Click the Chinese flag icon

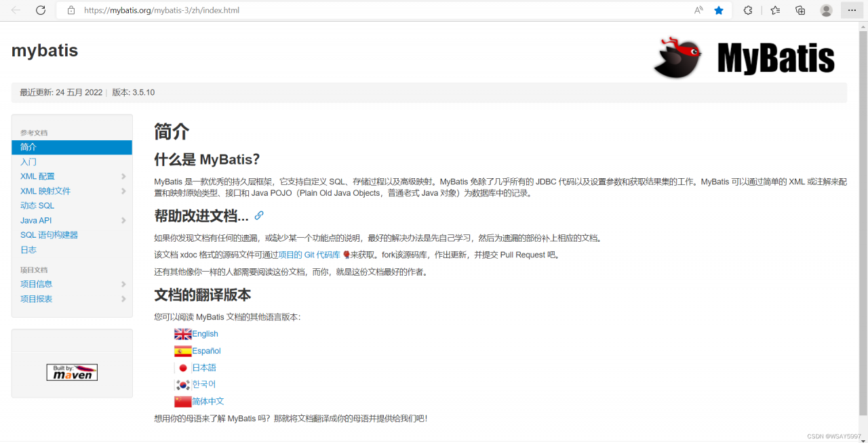click(182, 401)
